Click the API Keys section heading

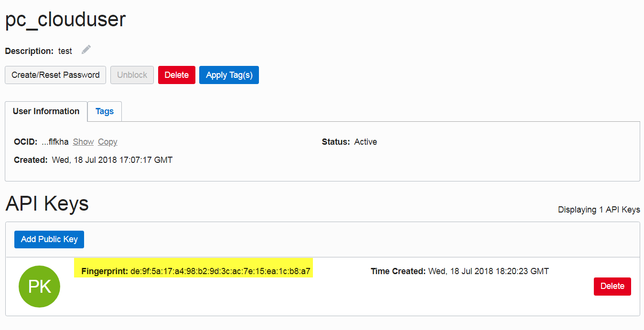[x=47, y=204]
